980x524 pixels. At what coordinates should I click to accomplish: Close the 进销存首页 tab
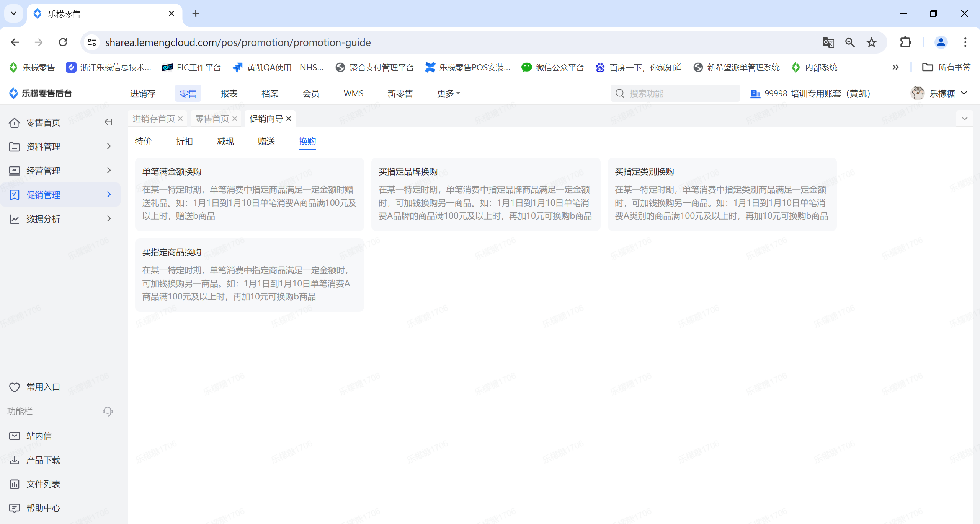pyautogui.click(x=180, y=119)
